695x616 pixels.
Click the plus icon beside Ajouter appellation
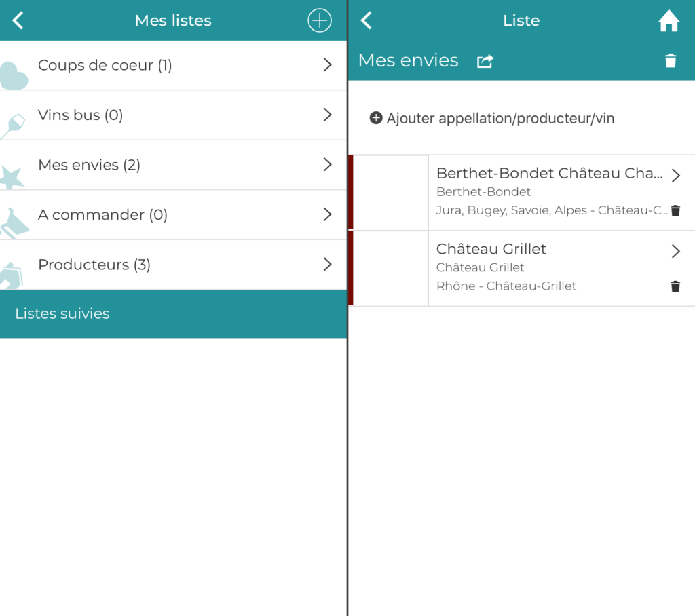376,118
